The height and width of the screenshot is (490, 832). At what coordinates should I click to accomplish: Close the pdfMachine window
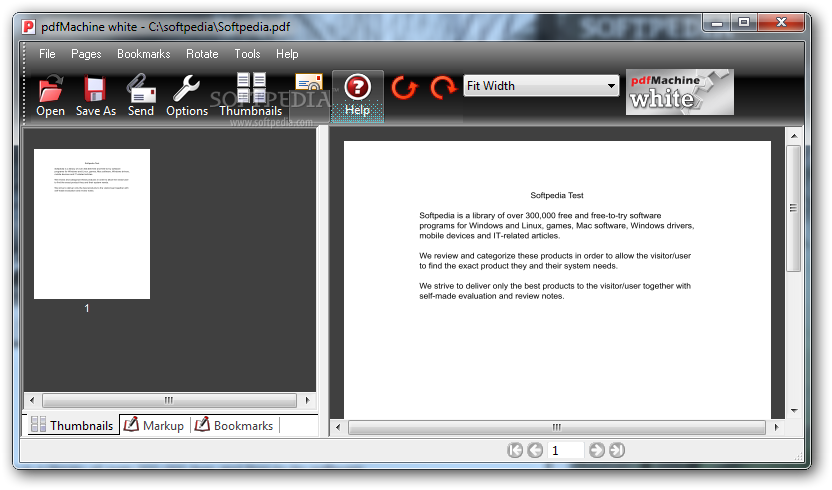[781, 22]
